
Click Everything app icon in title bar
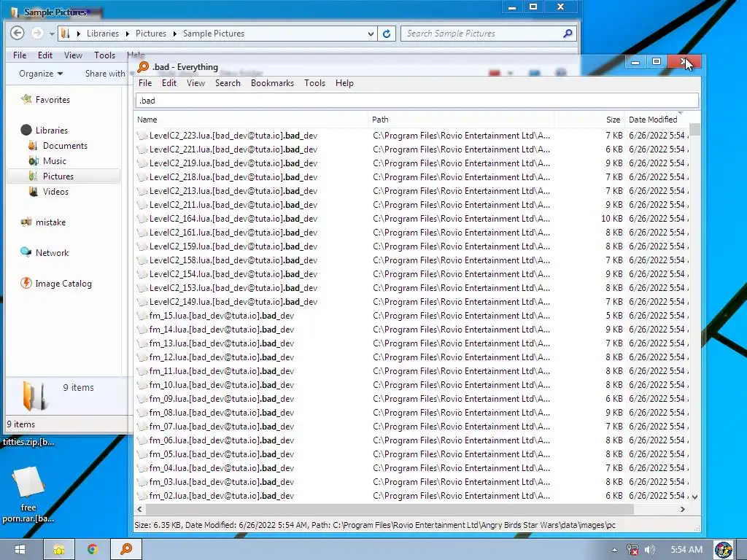click(x=143, y=67)
